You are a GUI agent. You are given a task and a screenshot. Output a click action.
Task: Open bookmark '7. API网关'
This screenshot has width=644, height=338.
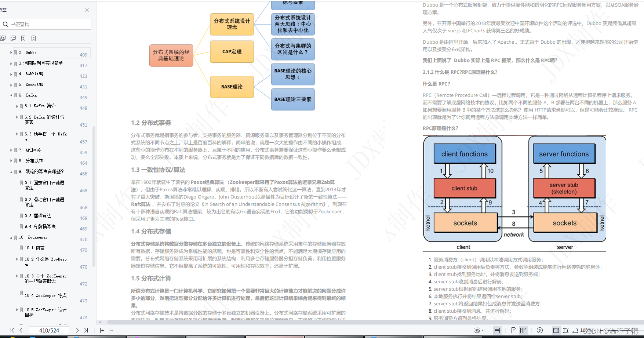point(30,150)
